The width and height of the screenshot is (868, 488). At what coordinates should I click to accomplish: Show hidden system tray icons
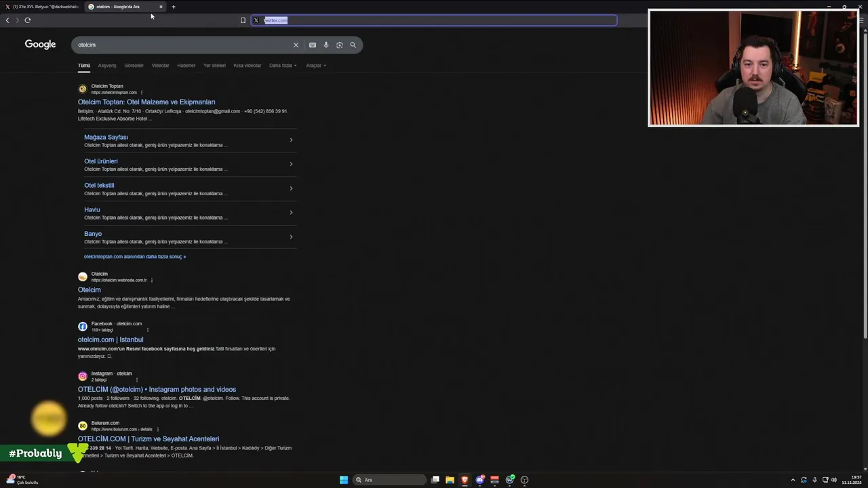pos(793,480)
